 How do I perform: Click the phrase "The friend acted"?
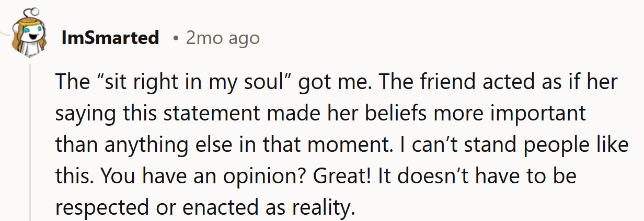coord(458,83)
